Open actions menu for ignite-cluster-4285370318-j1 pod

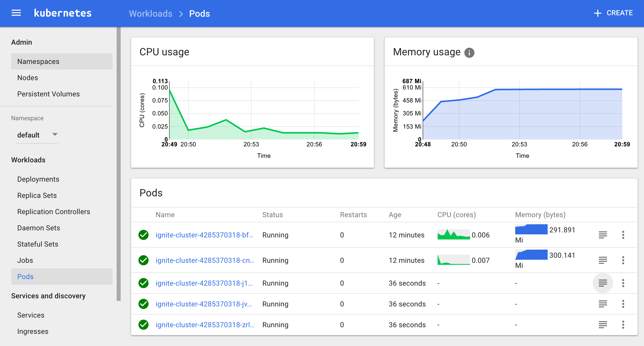[x=623, y=283]
